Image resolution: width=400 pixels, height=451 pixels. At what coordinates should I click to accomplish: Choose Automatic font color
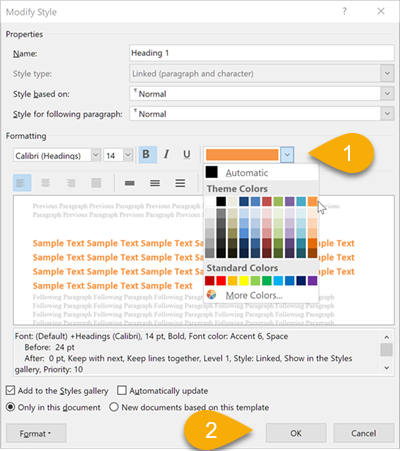(x=261, y=173)
